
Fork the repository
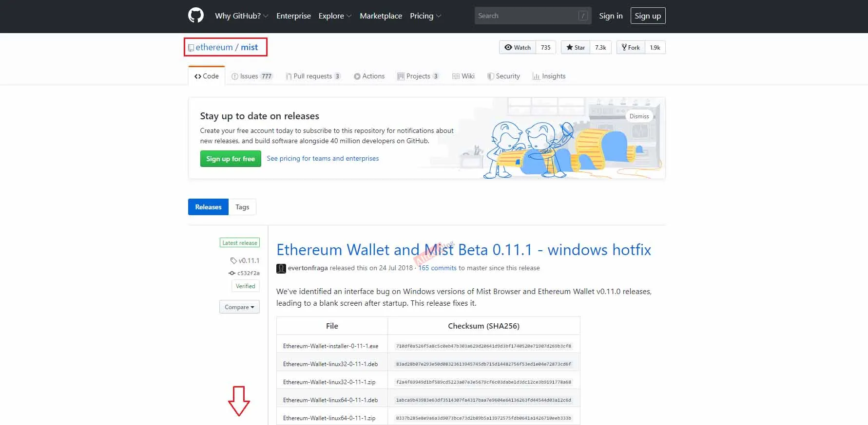coord(631,47)
